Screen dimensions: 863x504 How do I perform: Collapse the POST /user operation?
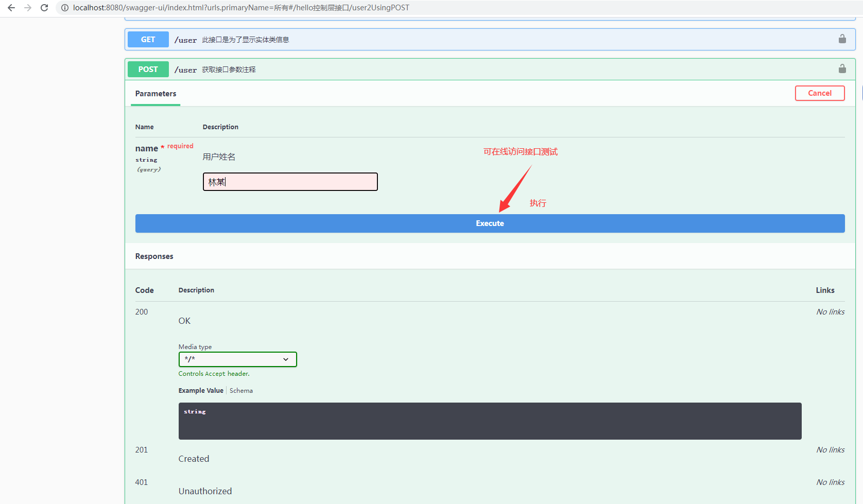coord(490,69)
